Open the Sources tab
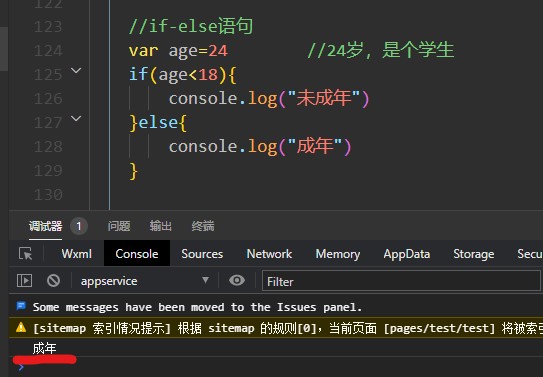The width and height of the screenshot is (543, 377). pos(202,254)
